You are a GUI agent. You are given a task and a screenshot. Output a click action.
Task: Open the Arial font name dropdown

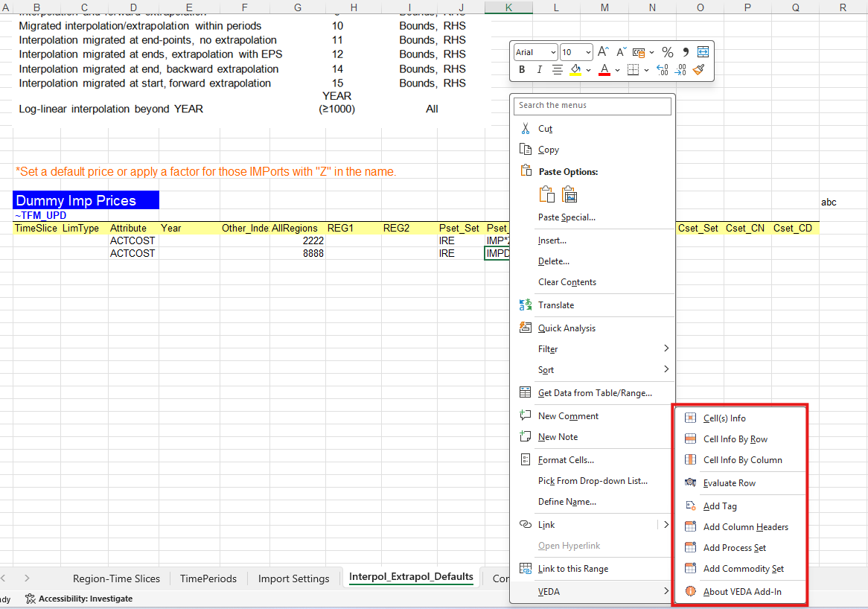click(x=553, y=53)
